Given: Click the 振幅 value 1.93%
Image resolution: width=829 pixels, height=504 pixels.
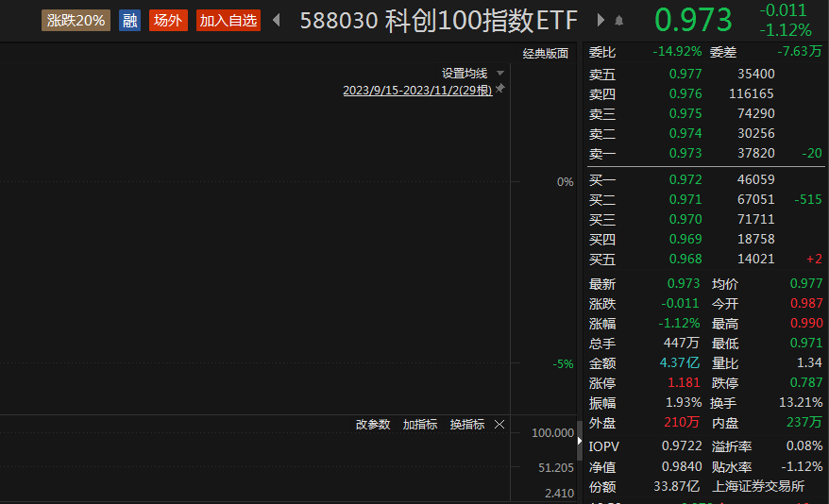Looking at the screenshot, I should [684, 403].
